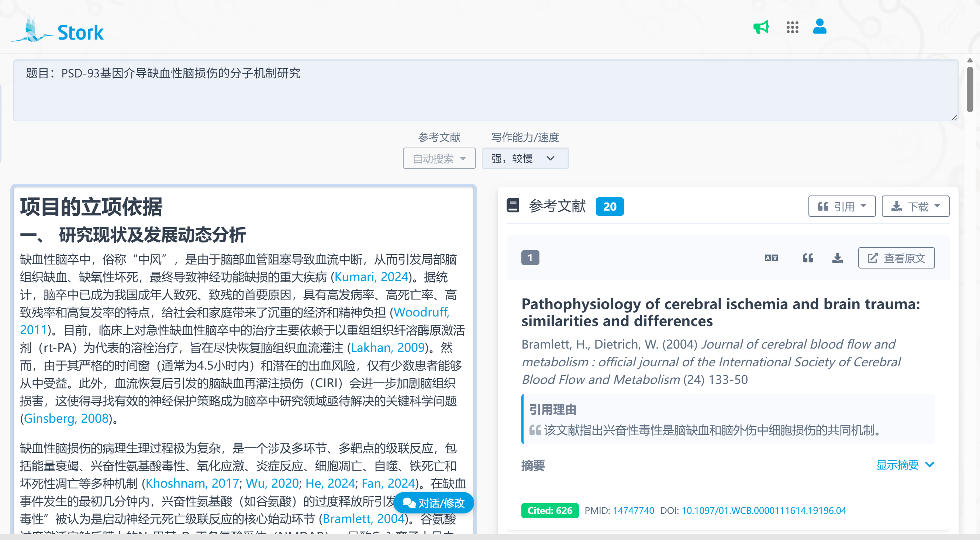
Task: Click the book icon beside 参考文献 heading
Action: pyautogui.click(x=513, y=206)
